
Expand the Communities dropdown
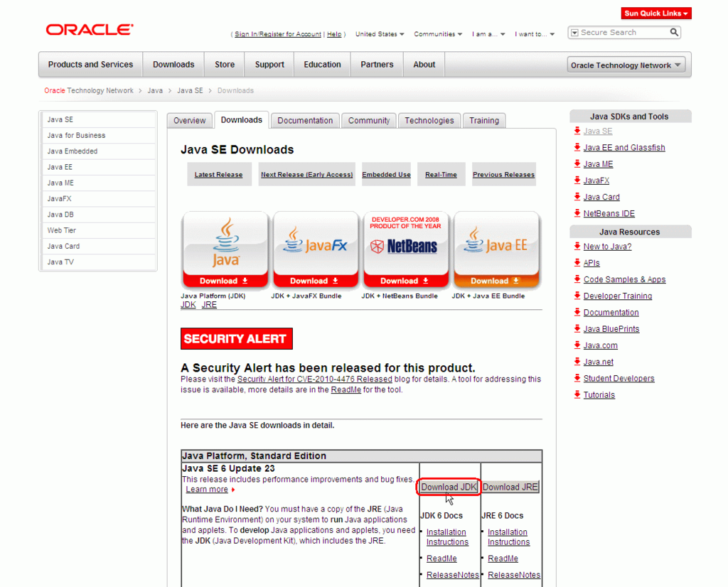tap(438, 34)
